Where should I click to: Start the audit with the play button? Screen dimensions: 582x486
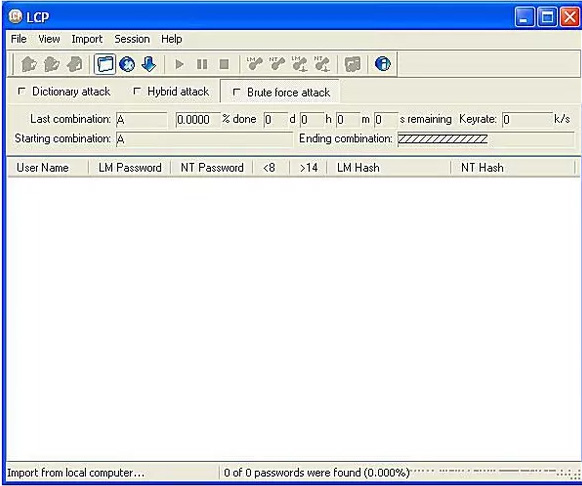[179, 64]
